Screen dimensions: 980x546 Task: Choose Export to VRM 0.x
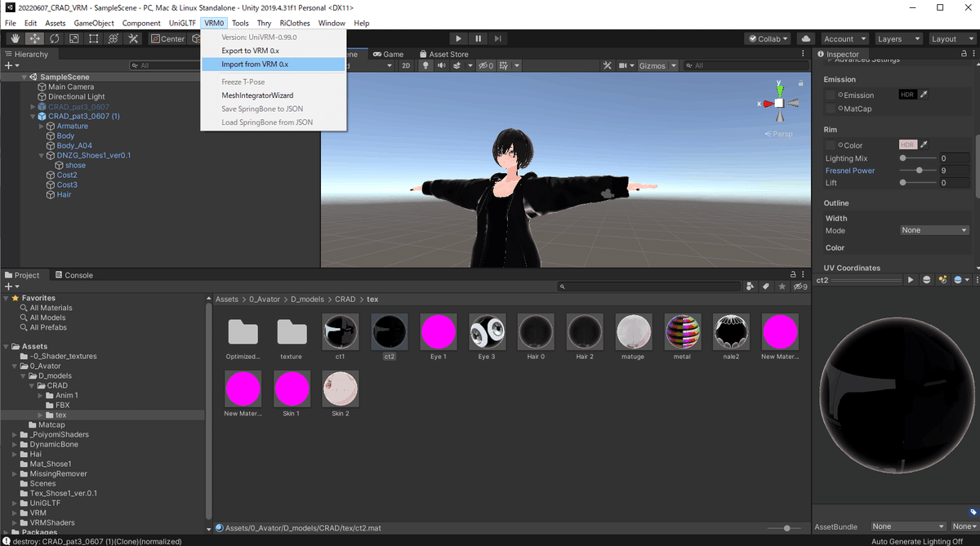(x=274, y=51)
